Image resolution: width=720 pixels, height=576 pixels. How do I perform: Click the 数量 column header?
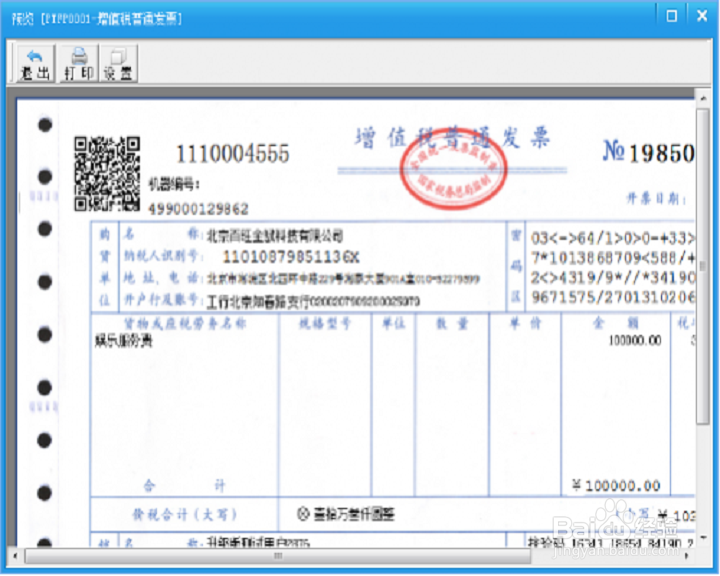coord(452,324)
